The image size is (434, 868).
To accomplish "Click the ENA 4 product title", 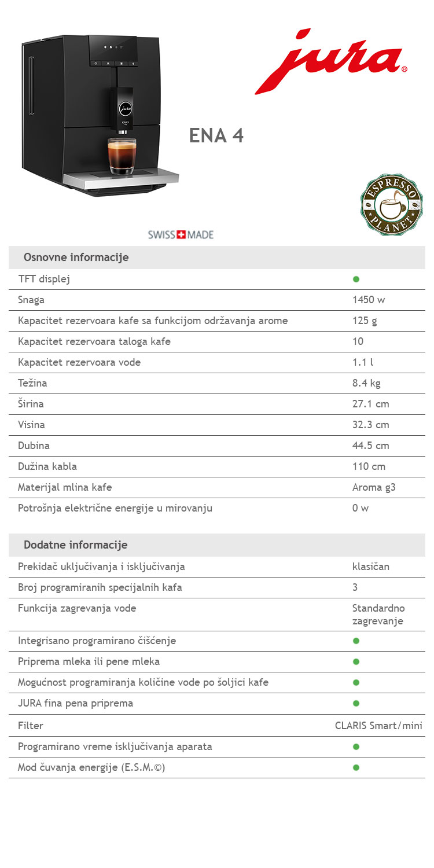I will pyautogui.click(x=216, y=135).
